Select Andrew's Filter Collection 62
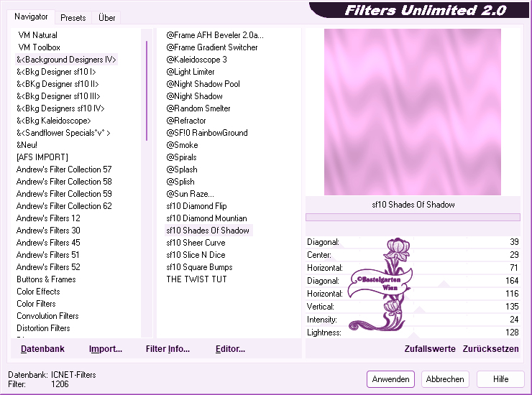Viewport: 532px width, 395px height. (x=64, y=206)
